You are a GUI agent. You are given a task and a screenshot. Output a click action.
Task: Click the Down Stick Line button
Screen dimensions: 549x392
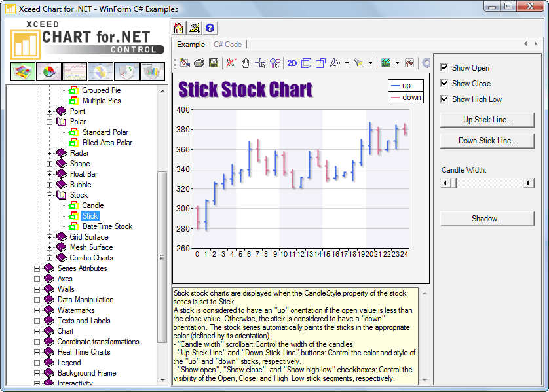(487, 141)
